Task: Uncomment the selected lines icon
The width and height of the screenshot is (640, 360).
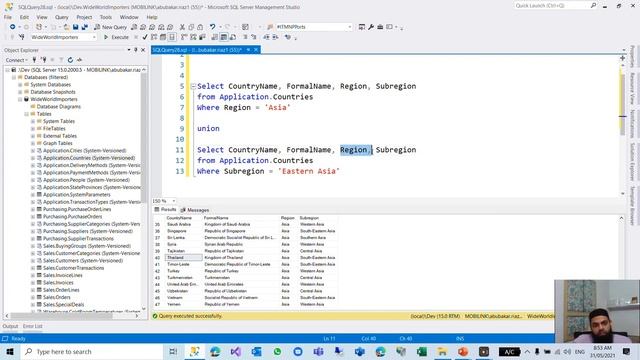Action: [254, 37]
